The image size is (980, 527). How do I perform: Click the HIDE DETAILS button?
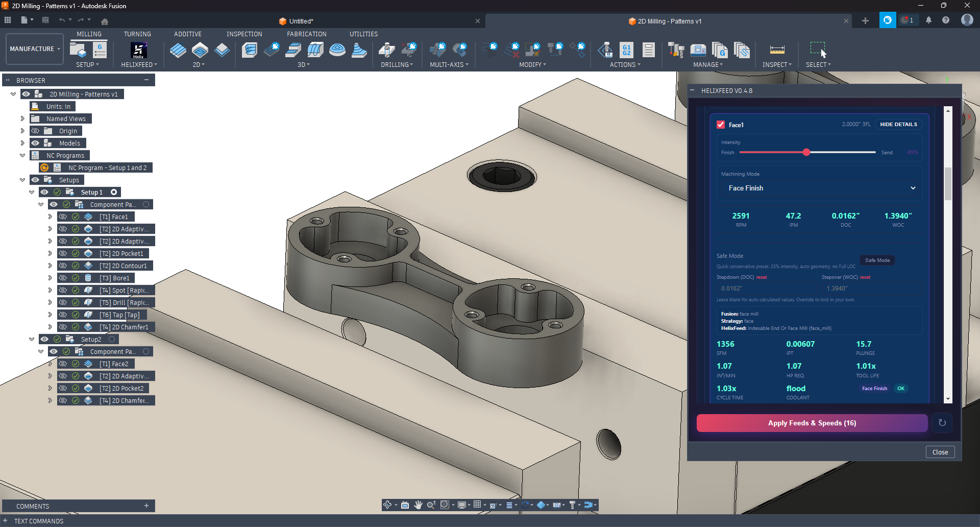click(898, 125)
